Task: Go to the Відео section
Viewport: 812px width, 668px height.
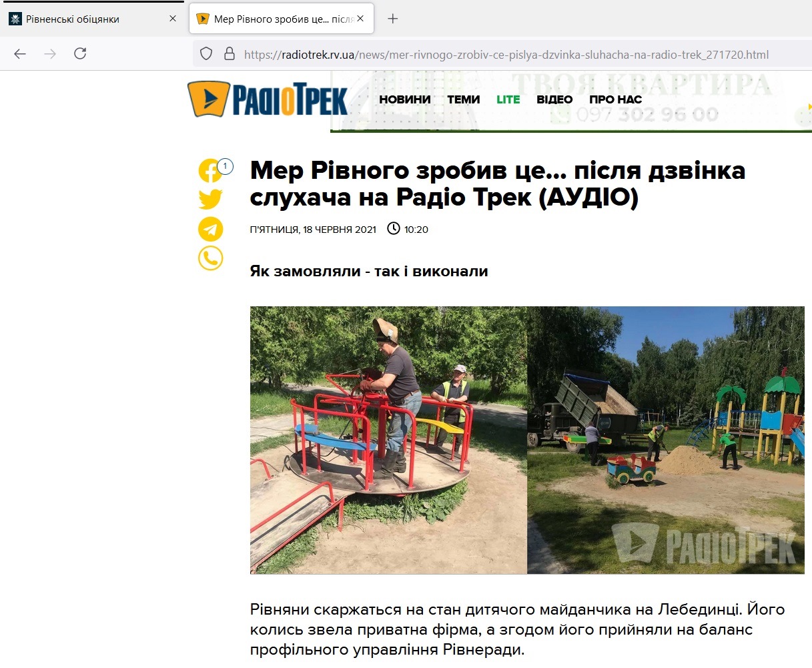Action: (554, 99)
